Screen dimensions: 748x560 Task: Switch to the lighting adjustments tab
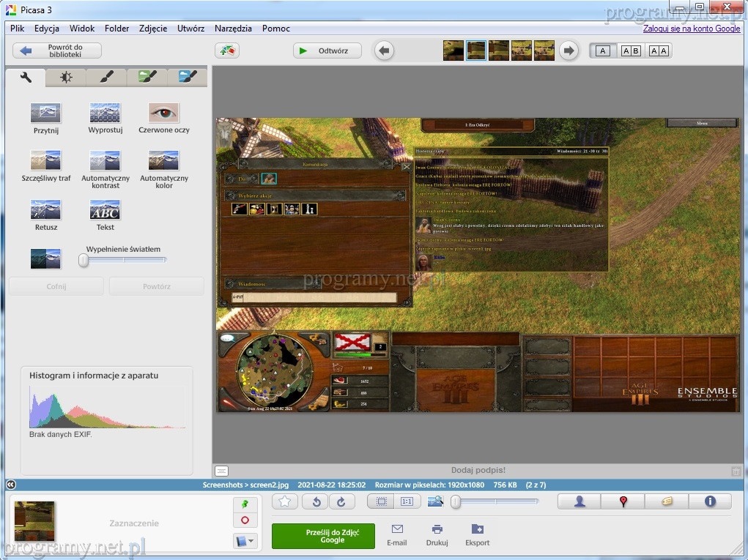tap(66, 77)
